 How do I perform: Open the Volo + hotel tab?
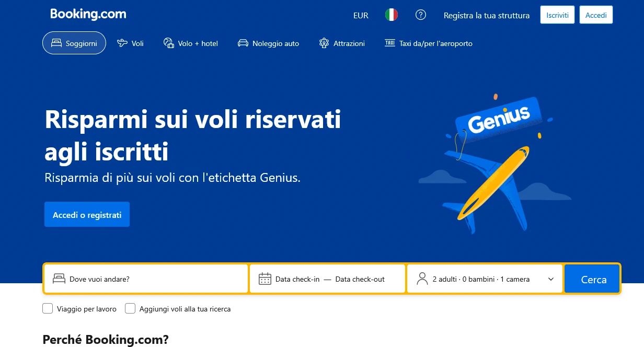(191, 43)
